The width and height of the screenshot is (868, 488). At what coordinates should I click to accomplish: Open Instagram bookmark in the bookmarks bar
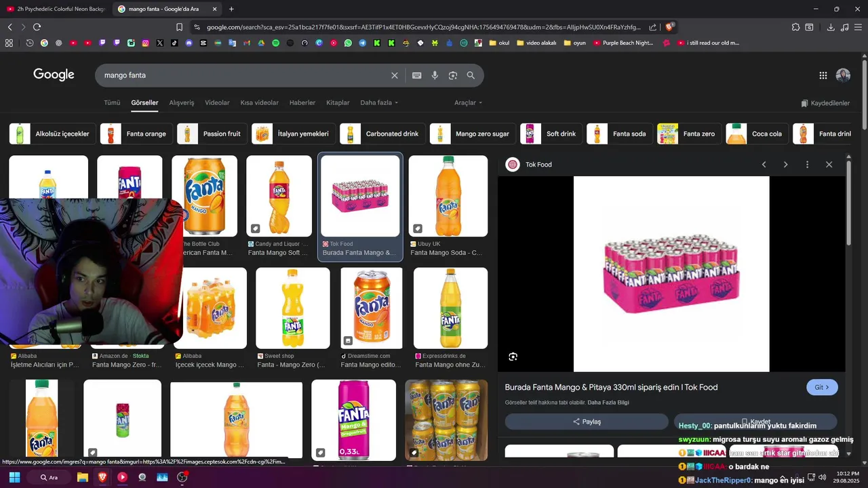click(x=145, y=43)
